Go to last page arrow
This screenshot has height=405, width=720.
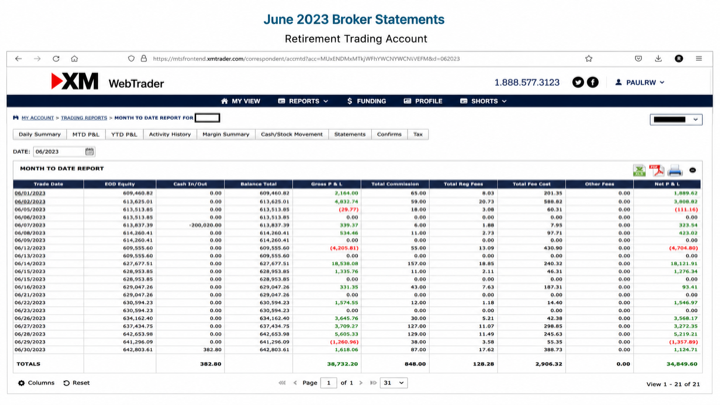373,383
